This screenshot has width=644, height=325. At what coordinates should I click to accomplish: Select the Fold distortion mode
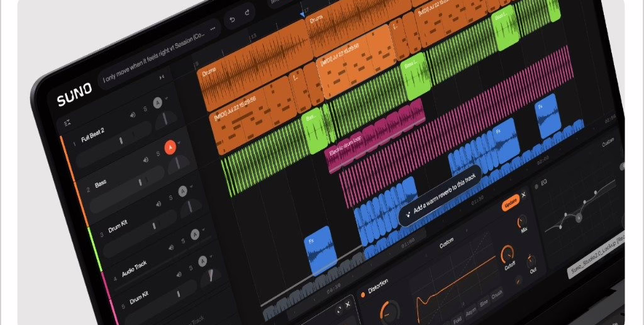457,320
